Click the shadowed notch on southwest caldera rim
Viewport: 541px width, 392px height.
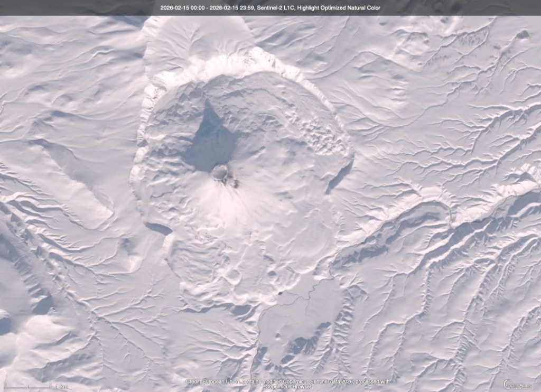click(157, 228)
